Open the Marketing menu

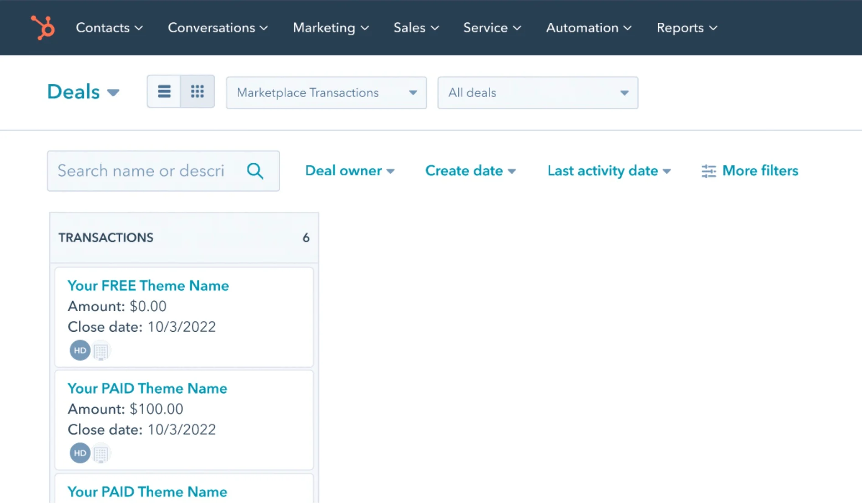(331, 28)
